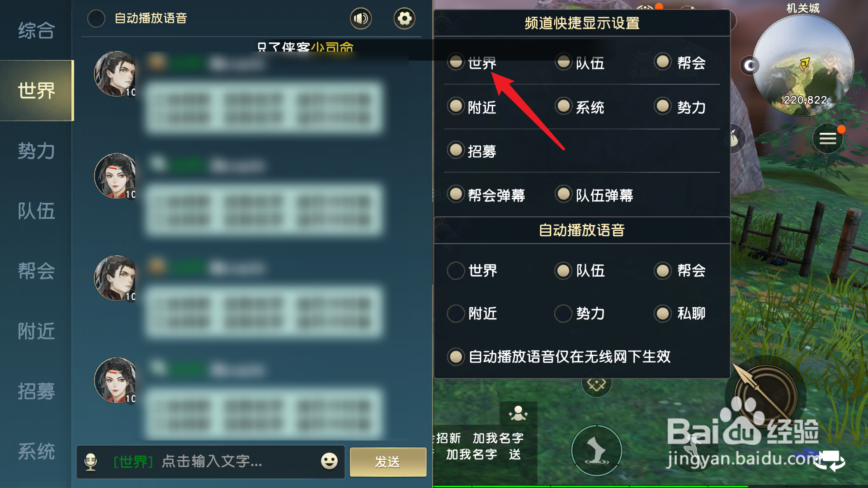Tap the speaker voice icon

(361, 19)
